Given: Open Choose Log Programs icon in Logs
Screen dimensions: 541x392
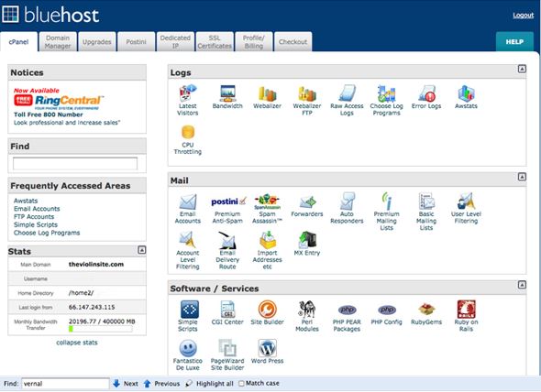Looking at the screenshot, I should 386,93.
